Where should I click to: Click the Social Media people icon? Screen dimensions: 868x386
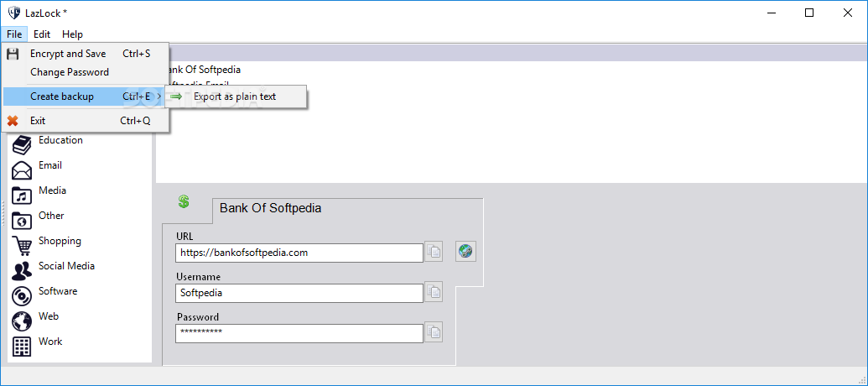pyautogui.click(x=22, y=271)
